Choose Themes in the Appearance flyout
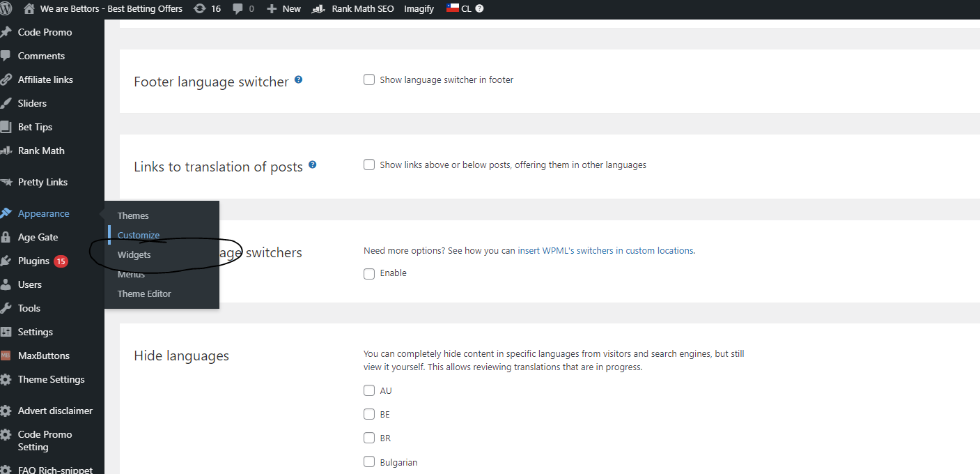This screenshot has width=980, height=474. click(133, 215)
